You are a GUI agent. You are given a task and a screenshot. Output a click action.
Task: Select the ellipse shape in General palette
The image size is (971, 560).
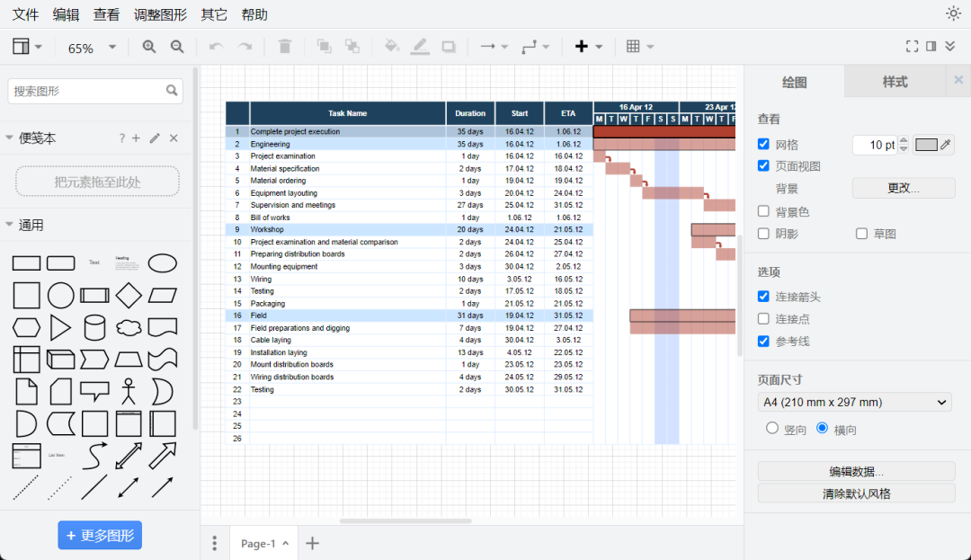tap(162, 263)
